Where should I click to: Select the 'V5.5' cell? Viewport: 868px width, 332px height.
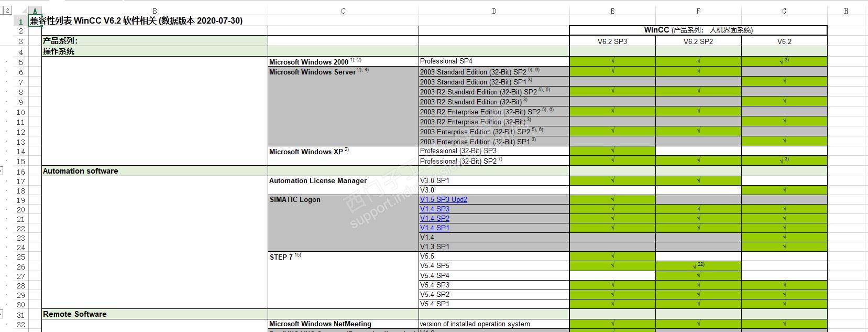[x=494, y=256]
